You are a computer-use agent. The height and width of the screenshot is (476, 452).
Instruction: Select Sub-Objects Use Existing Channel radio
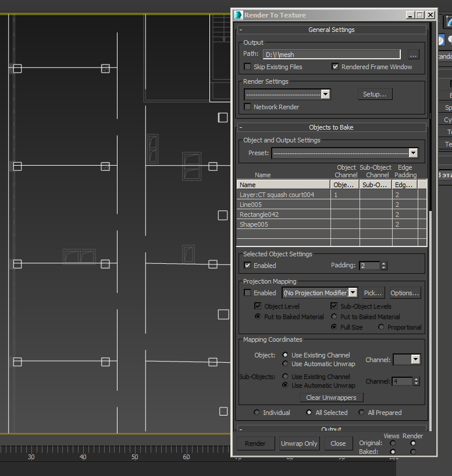tap(285, 377)
